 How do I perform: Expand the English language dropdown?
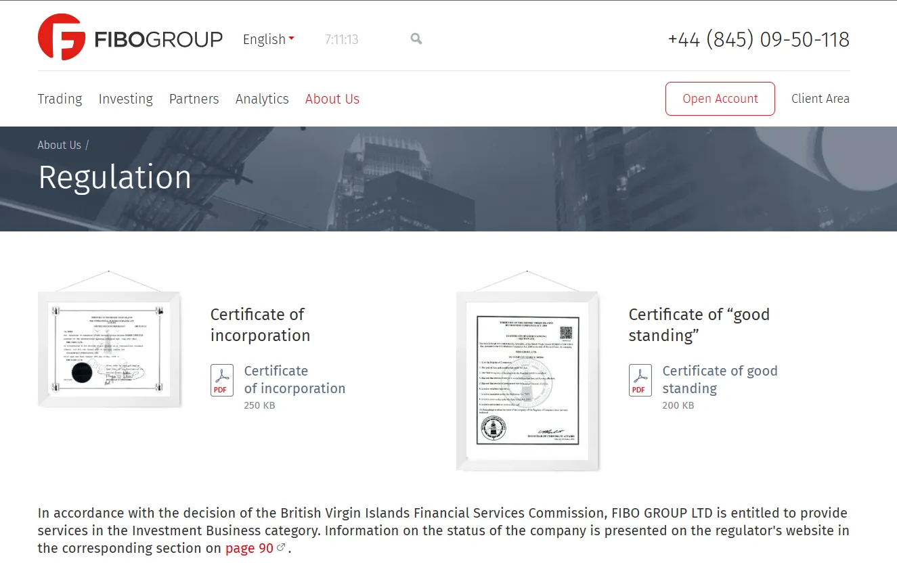(268, 39)
